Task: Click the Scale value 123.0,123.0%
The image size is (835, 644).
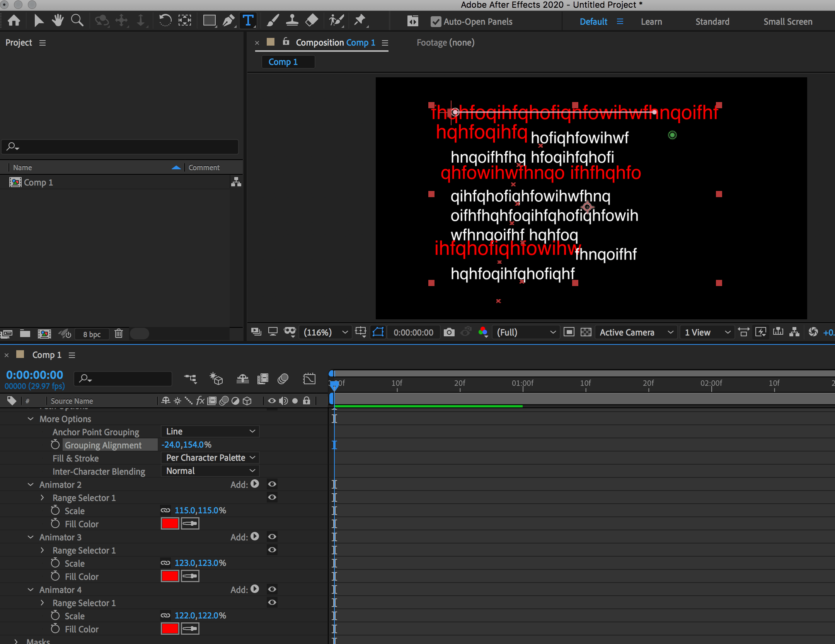Action: pyautogui.click(x=200, y=563)
